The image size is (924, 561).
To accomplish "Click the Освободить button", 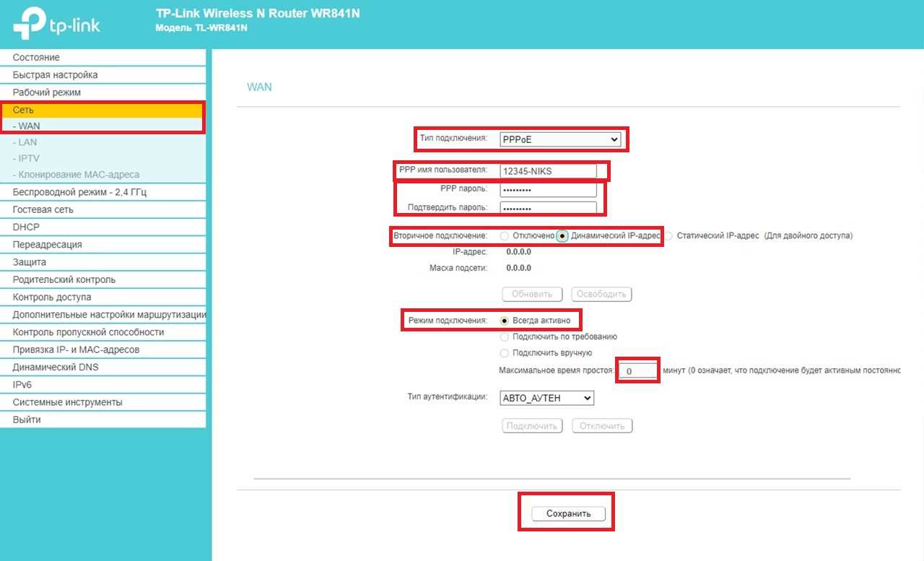I will (602, 295).
